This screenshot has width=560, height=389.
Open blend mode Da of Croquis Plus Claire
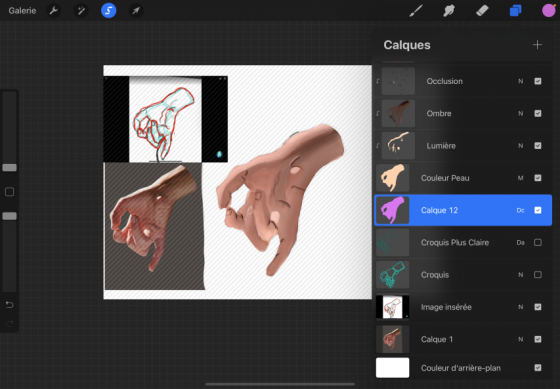(521, 243)
